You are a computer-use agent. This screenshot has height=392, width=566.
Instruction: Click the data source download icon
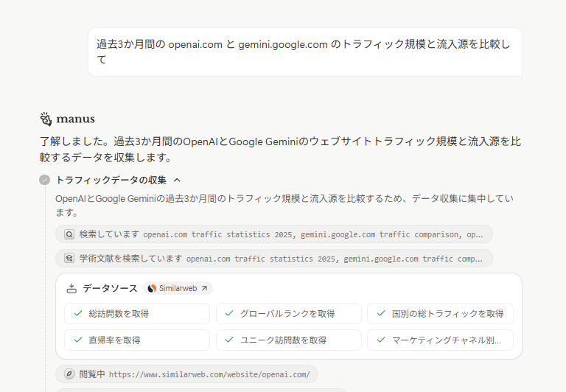click(x=71, y=288)
